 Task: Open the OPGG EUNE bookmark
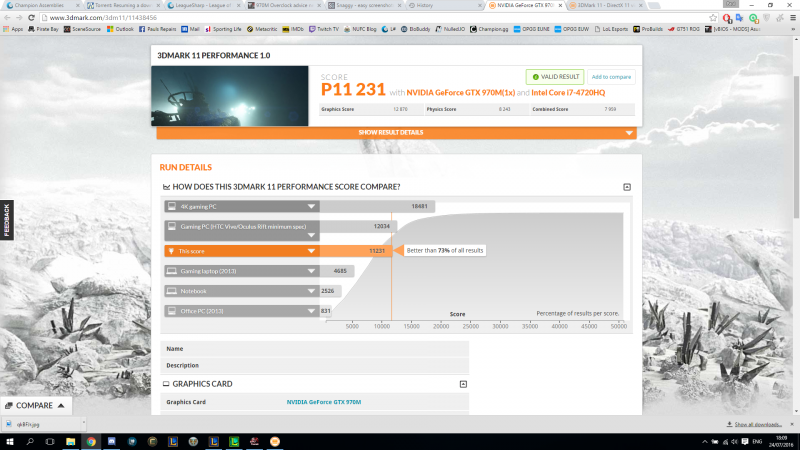tap(531, 29)
